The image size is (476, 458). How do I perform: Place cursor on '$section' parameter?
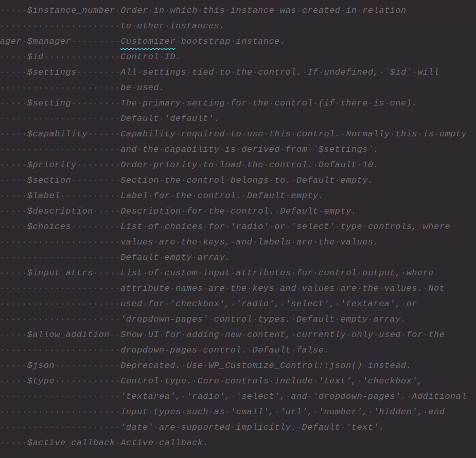[x=49, y=180]
